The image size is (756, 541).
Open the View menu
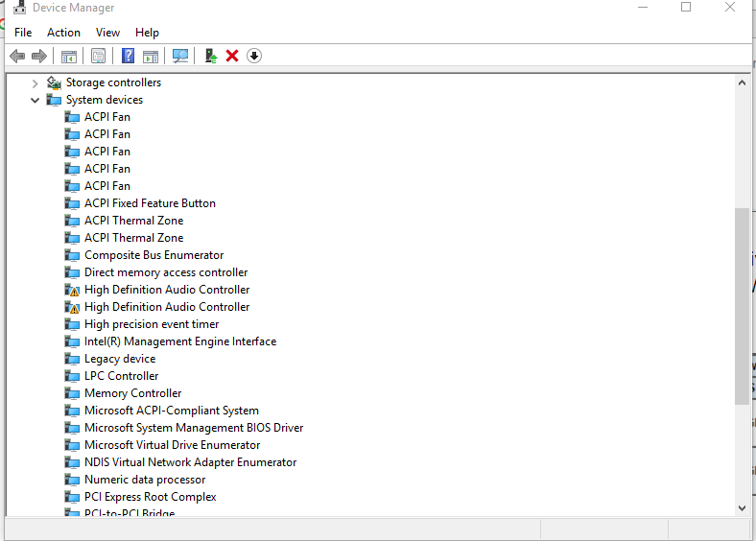pyautogui.click(x=107, y=33)
